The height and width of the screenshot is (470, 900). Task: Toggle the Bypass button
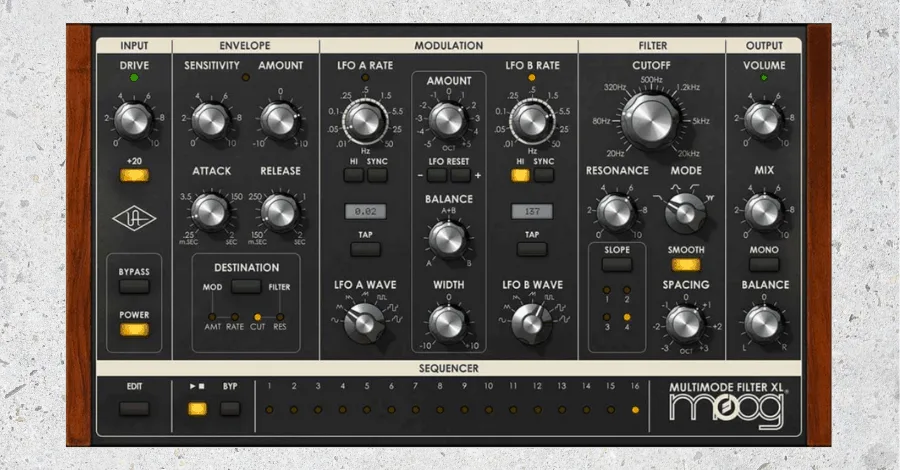click(134, 286)
